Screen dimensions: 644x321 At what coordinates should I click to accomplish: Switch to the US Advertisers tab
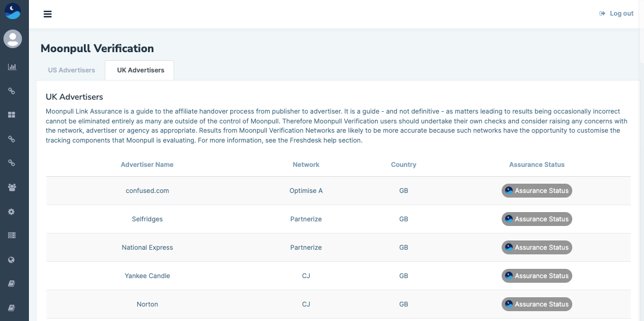tap(72, 70)
